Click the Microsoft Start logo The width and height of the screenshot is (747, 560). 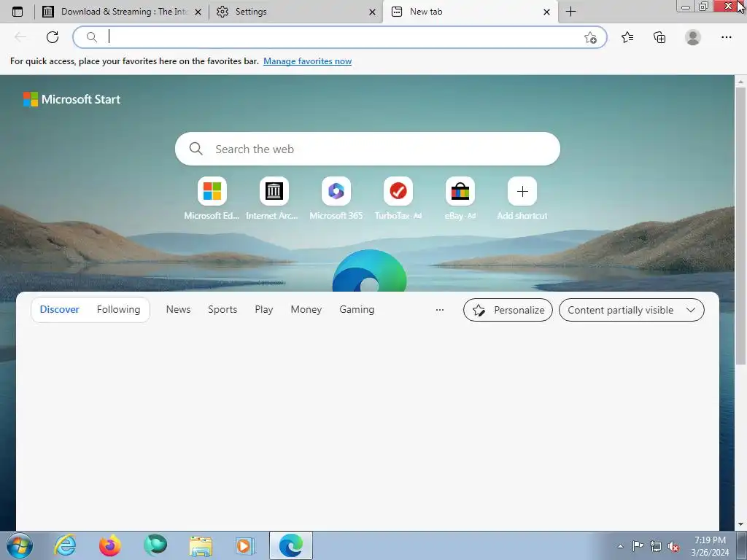click(72, 99)
